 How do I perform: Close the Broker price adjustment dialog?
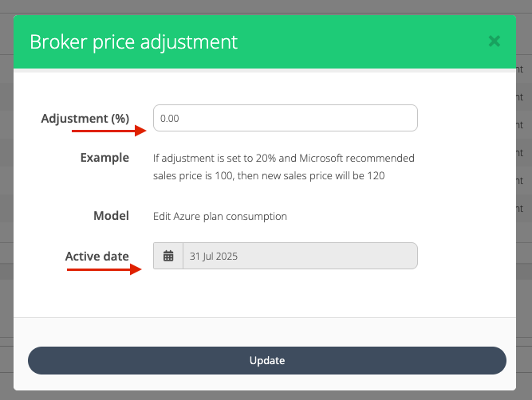pyautogui.click(x=495, y=41)
